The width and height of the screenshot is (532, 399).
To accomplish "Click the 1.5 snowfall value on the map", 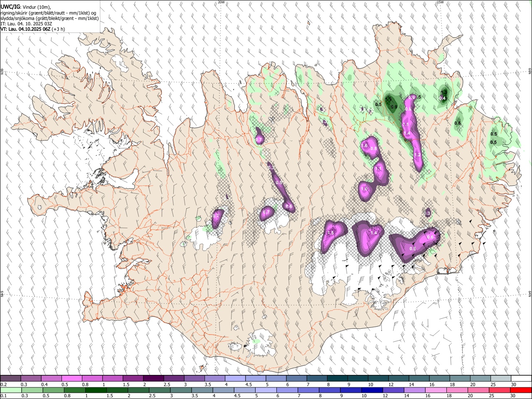I will point(330,233).
